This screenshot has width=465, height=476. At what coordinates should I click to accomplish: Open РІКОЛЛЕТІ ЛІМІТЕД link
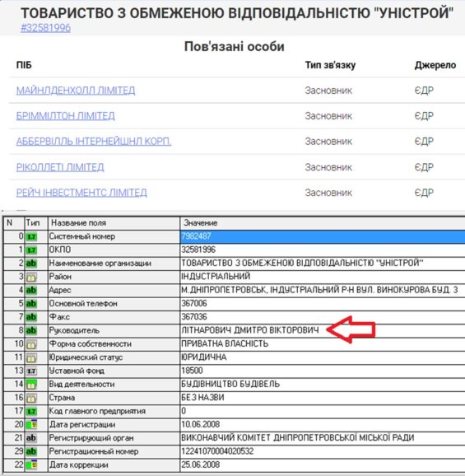click(x=60, y=167)
